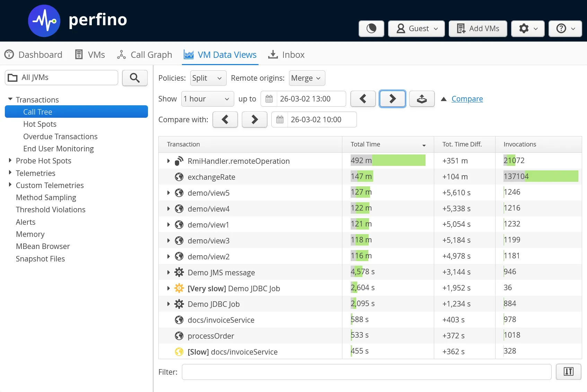Open the Policies Split dropdown
The height and width of the screenshot is (392, 587).
(208, 78)
